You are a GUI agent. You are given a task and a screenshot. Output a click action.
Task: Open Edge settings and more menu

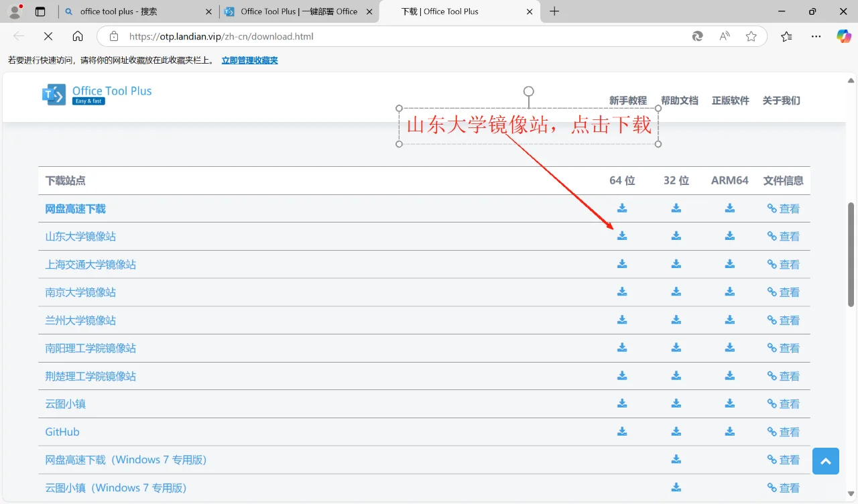816,36
